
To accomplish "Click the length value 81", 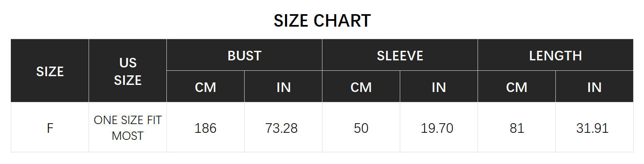I will tap(517, 127).
